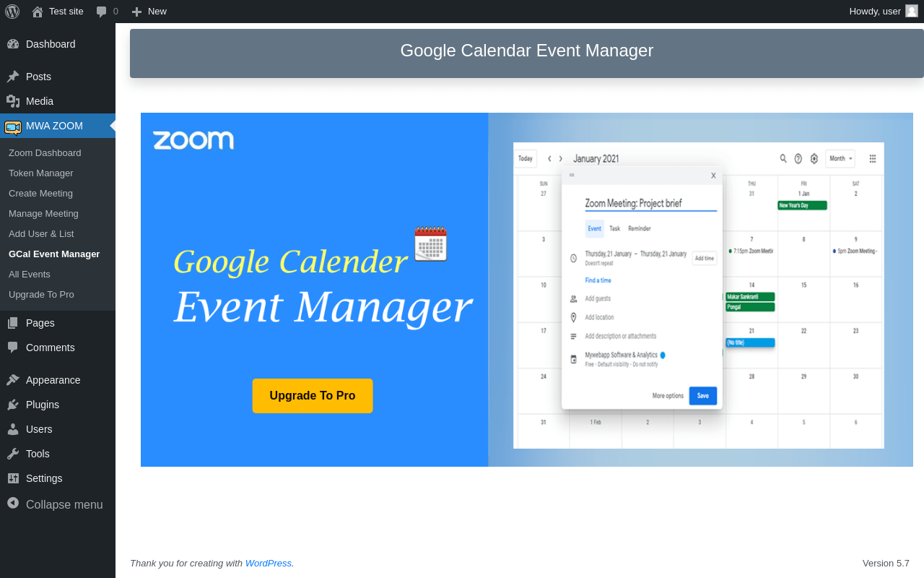
Task: Select the MWA ZOOM menu icon
Action: click(x=13, y=127)
